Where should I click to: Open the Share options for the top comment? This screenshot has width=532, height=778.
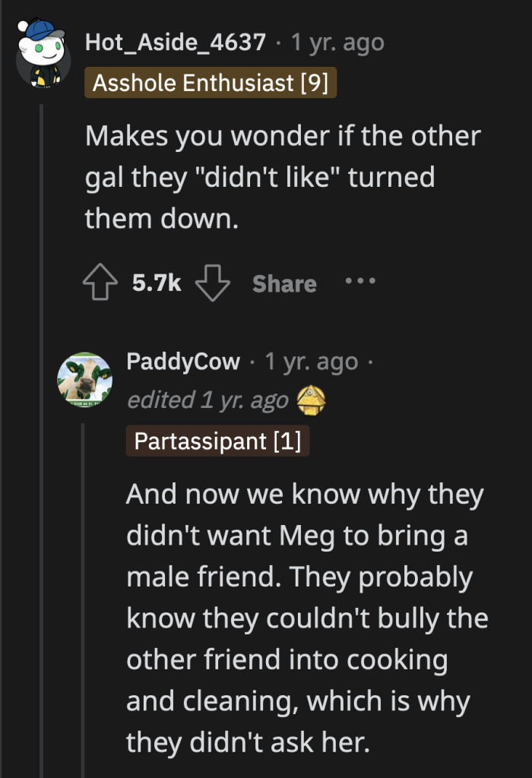pyautogui.click(x=284, y=284)
